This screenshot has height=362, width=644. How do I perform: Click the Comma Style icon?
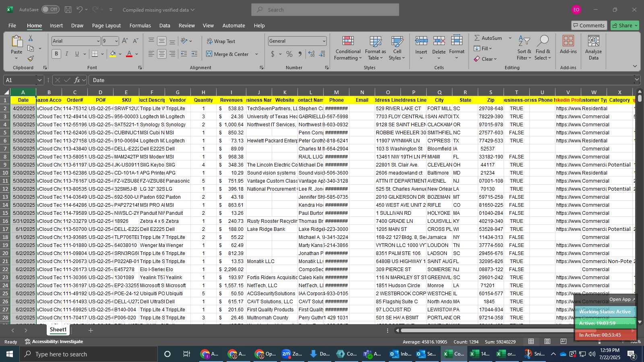(x=300, y=54)
